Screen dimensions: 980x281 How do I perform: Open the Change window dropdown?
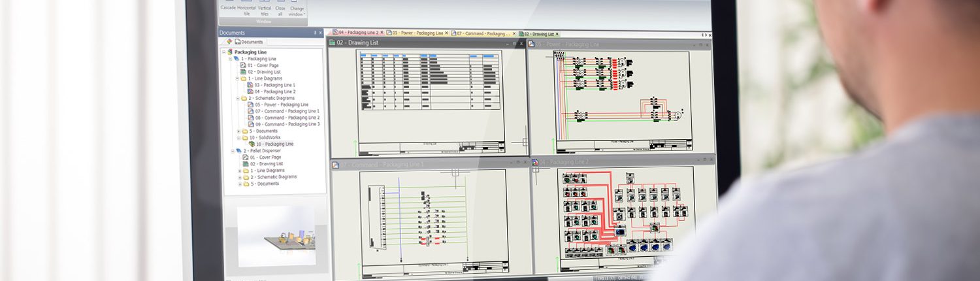pos(297,7)
